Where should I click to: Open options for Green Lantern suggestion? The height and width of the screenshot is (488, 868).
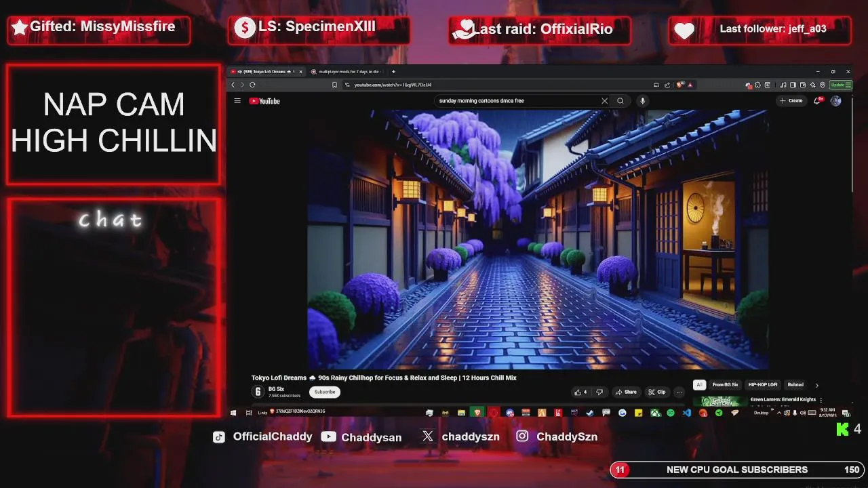(821, 400)
